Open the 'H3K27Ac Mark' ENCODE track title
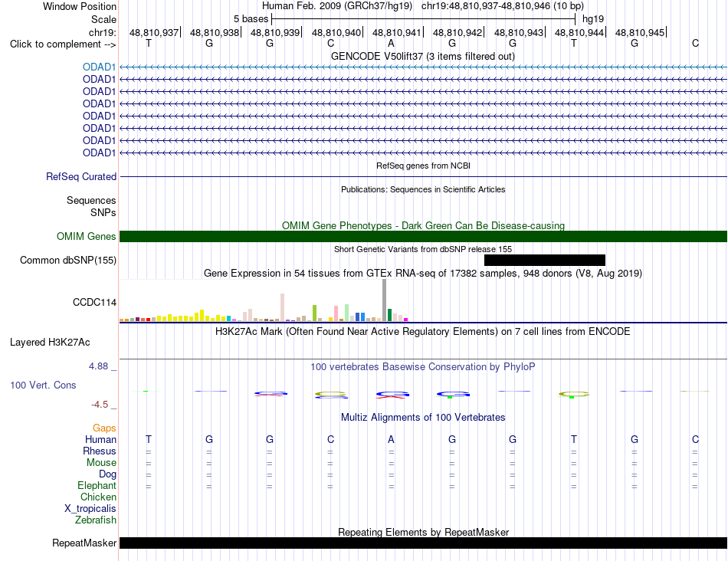Image resolution: width=728 pixels, height=561 pixels. (423, 332)
